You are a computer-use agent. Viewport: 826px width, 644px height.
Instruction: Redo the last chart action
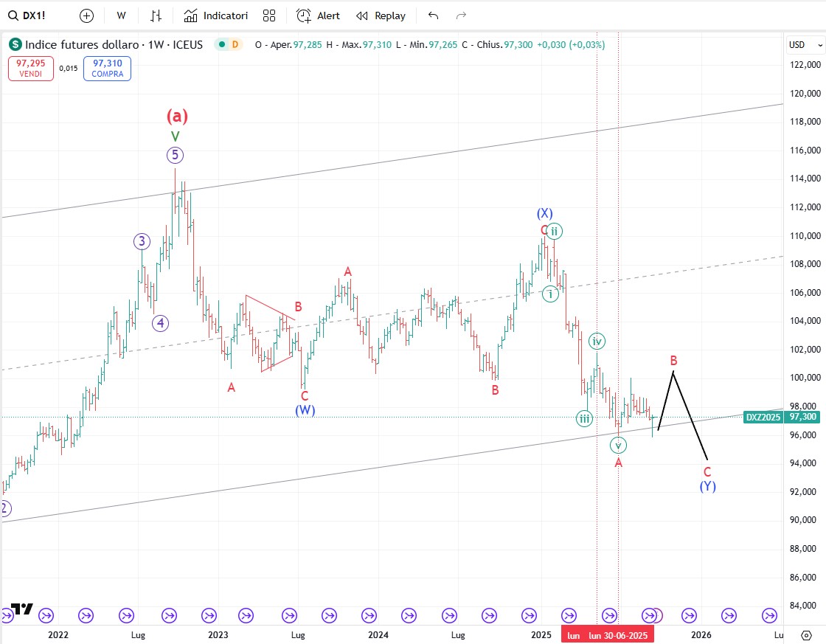[461, 15]
